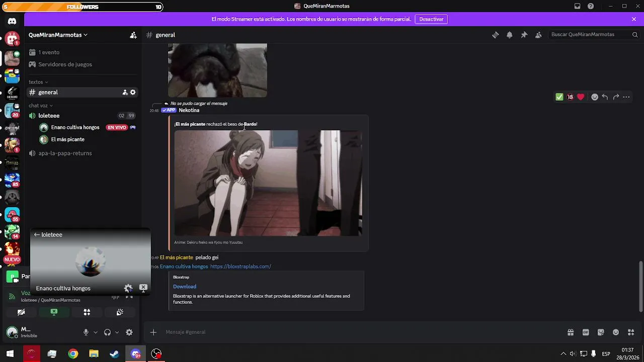Toggle the member list icon
This screenshot has height=362, width=644.
point(538,35)
